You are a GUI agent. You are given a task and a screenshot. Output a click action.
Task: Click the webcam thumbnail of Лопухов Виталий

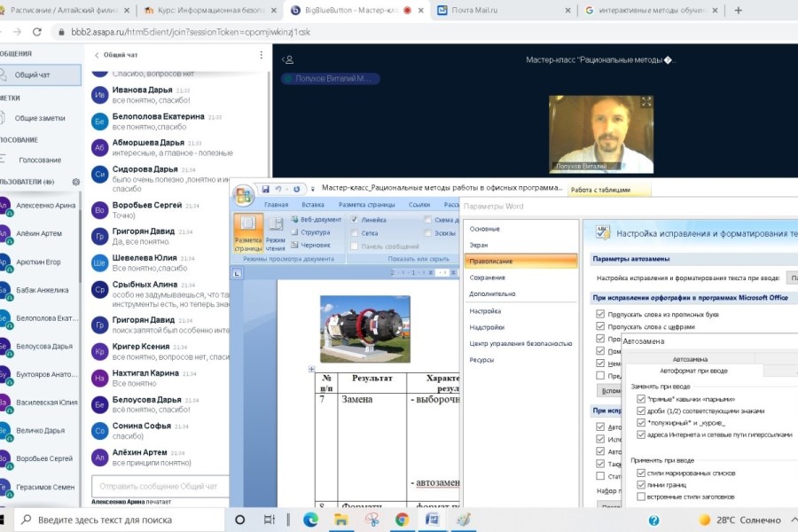click(601, 135)
